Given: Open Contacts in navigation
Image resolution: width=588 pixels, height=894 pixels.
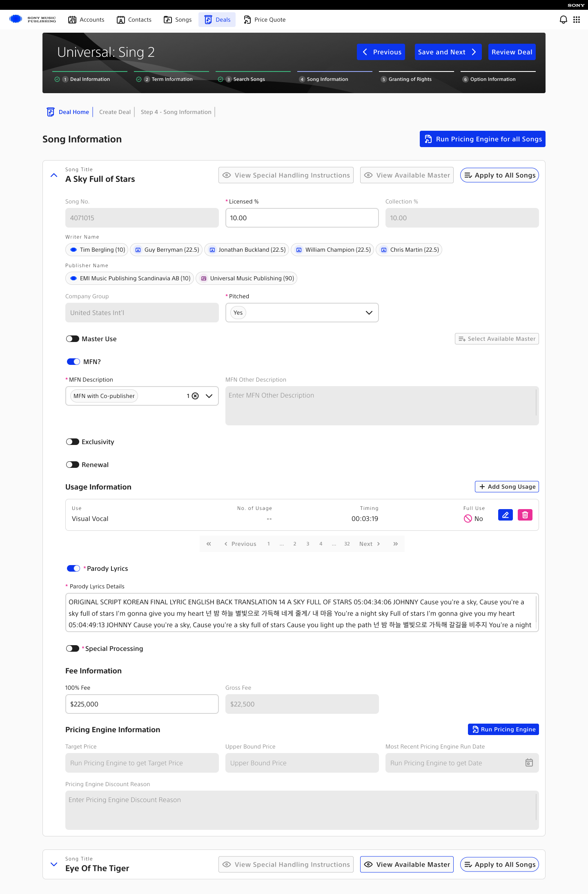Looking at the screenshot, I should pos(134,20).
